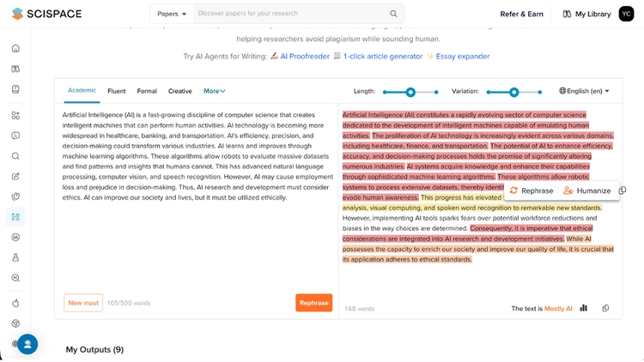Show AI detection bar chart icon

click(x=584, y=308)
